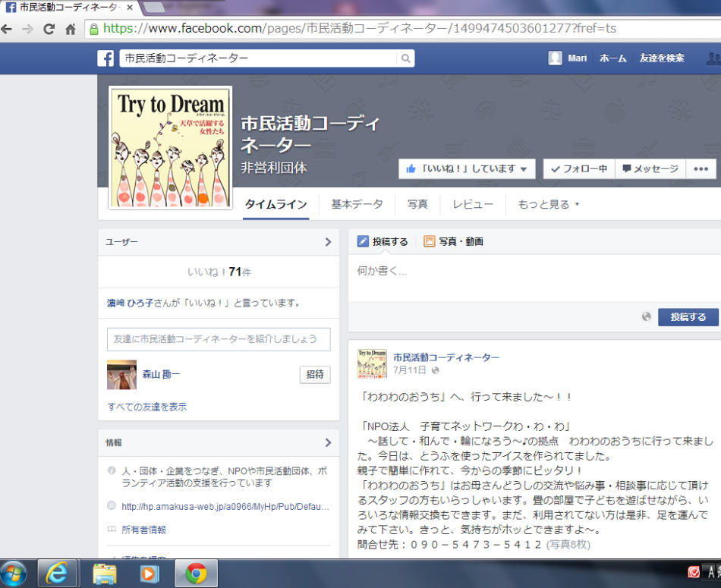The image size is (721, 588).
Task: Open a new browser tab
Action: [x=155, y=8]
